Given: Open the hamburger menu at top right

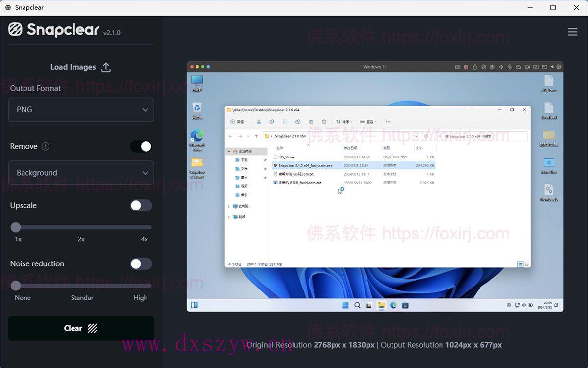Looking at the screenshot, I should 572,32.
